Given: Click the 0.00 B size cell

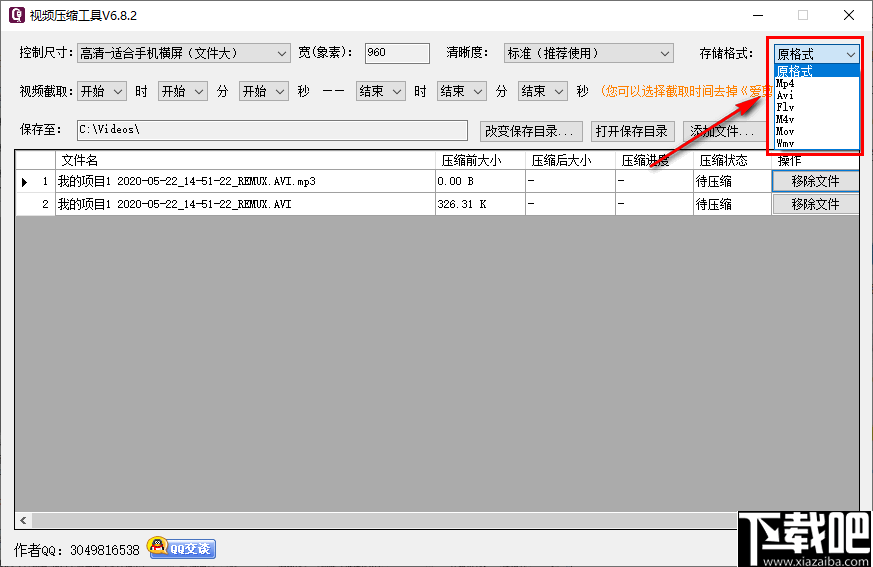Looking at the screenshot, I should coord(480,182).
